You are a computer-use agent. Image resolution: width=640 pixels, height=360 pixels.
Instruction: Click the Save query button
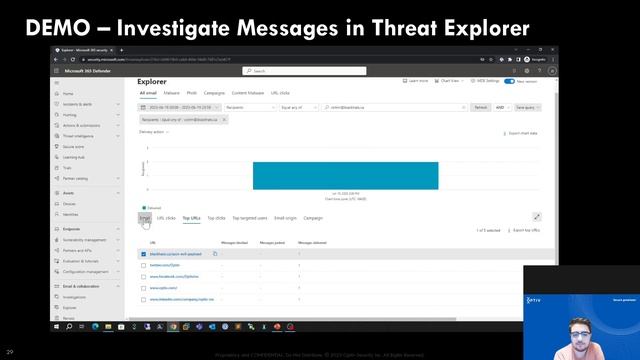click(527, 107)
